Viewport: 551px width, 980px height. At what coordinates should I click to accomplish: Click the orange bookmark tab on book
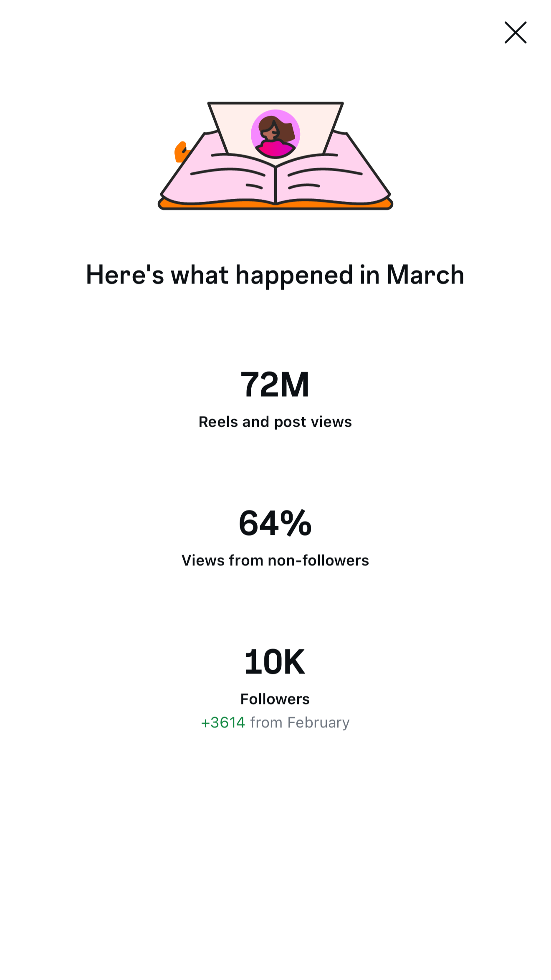[180, 152]
